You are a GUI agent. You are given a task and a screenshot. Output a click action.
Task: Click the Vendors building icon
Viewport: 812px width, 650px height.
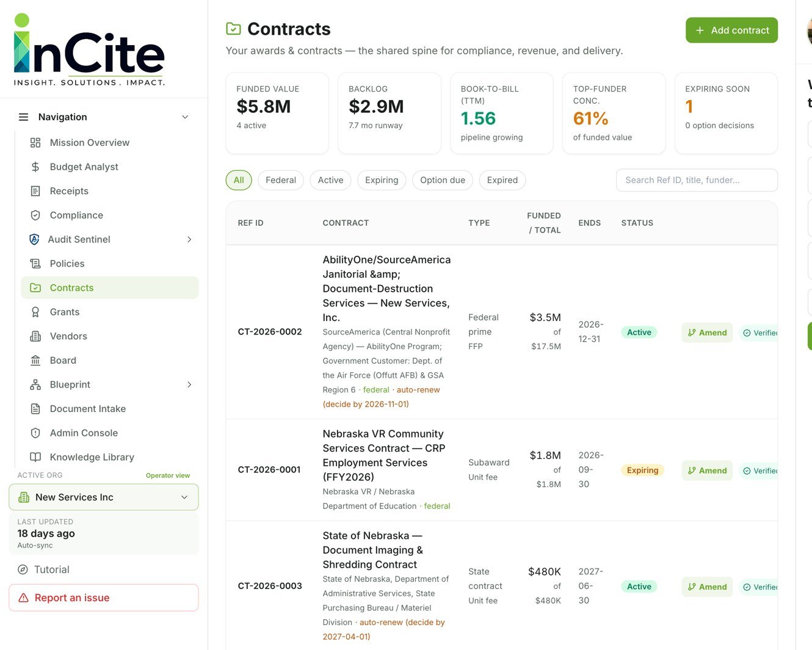[35, 336]
